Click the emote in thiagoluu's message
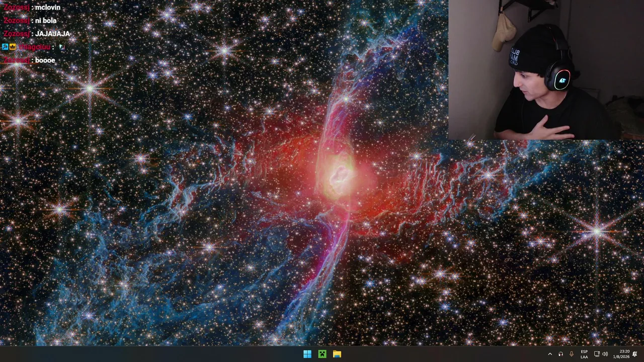644x362 pixels. (x=62, y=47)
